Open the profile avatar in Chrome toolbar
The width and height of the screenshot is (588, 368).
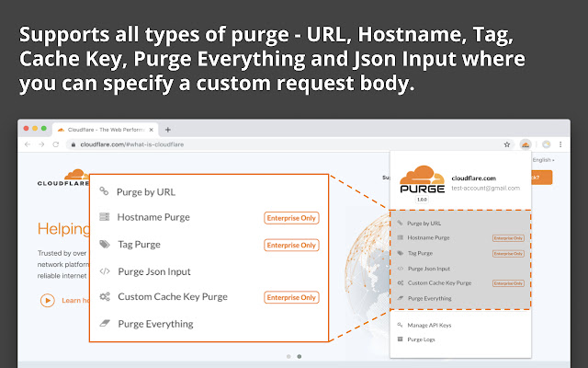point(547,144)
